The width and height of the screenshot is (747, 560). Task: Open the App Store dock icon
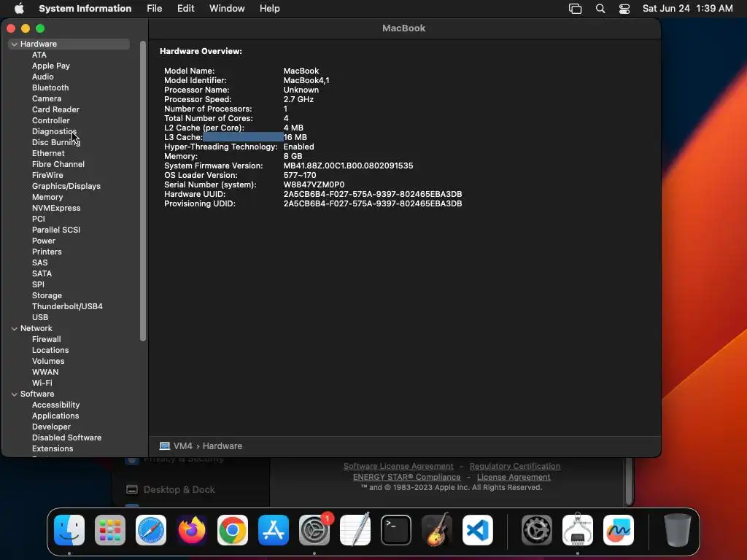click(x=274, y=530)
